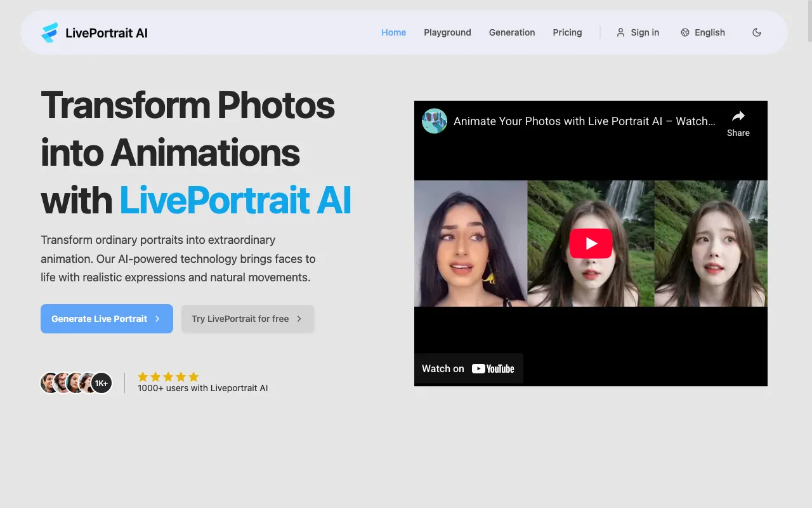Click the YouTube logo in Watch on bar
Image resolution: width=812 pixels, height=508 pixels.
coord(493,368)
